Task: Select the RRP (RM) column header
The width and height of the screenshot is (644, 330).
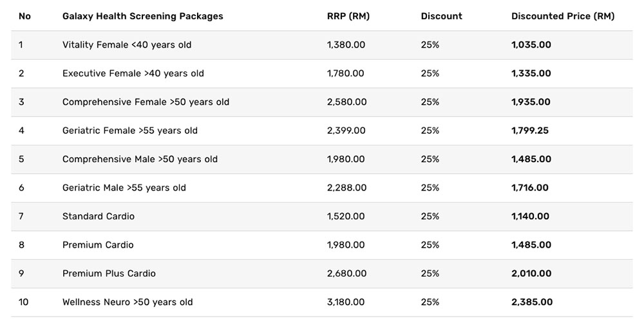Action: pos(348,17)
